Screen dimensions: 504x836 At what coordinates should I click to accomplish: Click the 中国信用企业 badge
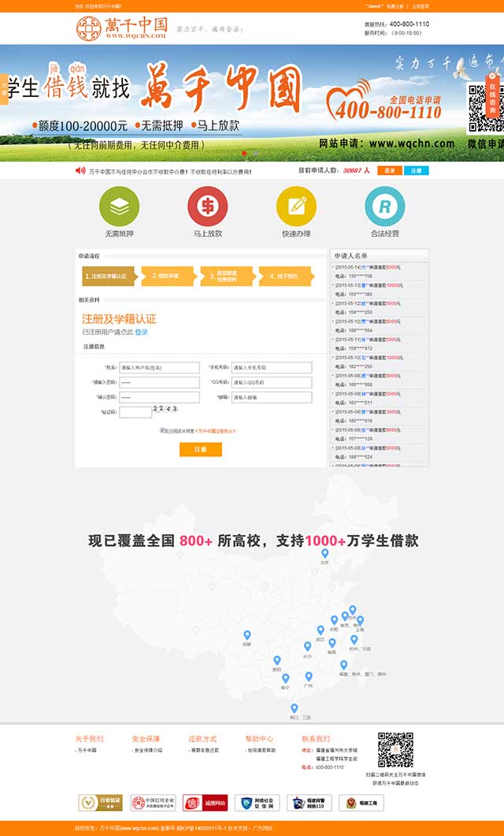pyautogui.click(x=154, y=802)
